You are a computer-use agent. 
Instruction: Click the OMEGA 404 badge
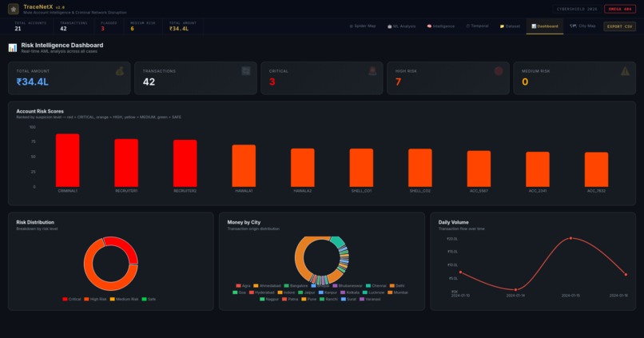pyautogui.click(x=620, y=9)
